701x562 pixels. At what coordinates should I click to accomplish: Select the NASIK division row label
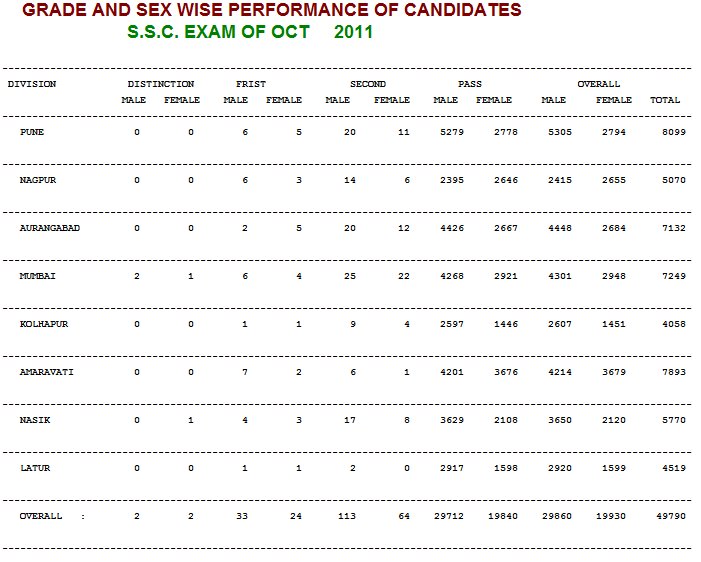click(35, 420)
